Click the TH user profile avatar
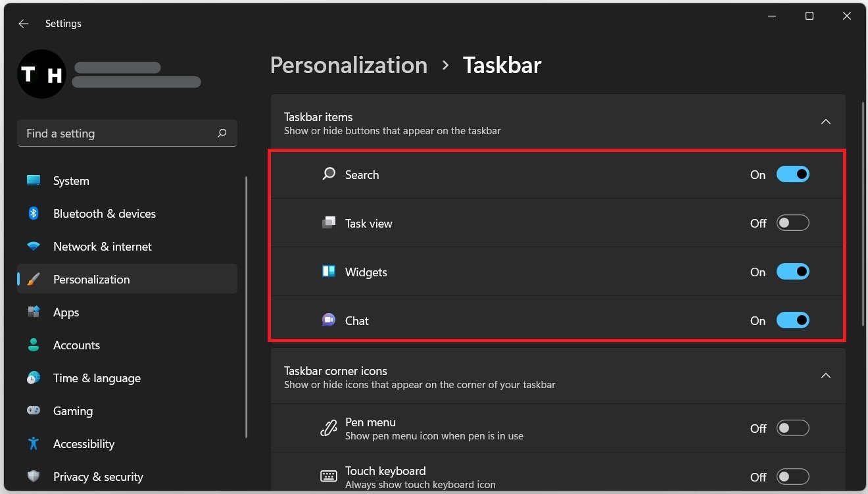Screen dimensions: 868x494 pyautogui.click(x=41, y=74)
